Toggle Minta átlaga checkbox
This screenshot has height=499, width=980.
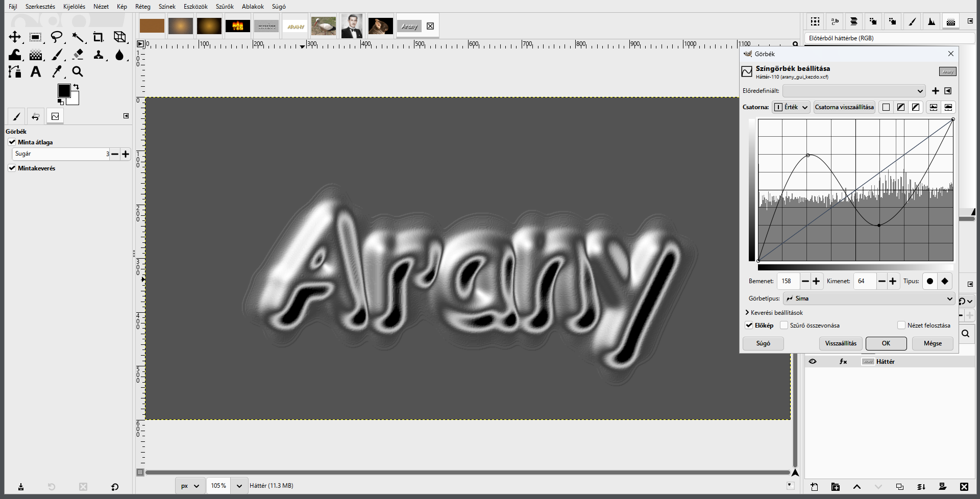click(x=12, y=142)
